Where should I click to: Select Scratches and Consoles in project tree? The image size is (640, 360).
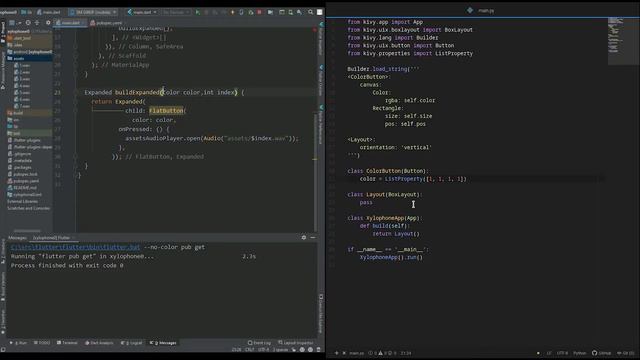tap(29, 208)
